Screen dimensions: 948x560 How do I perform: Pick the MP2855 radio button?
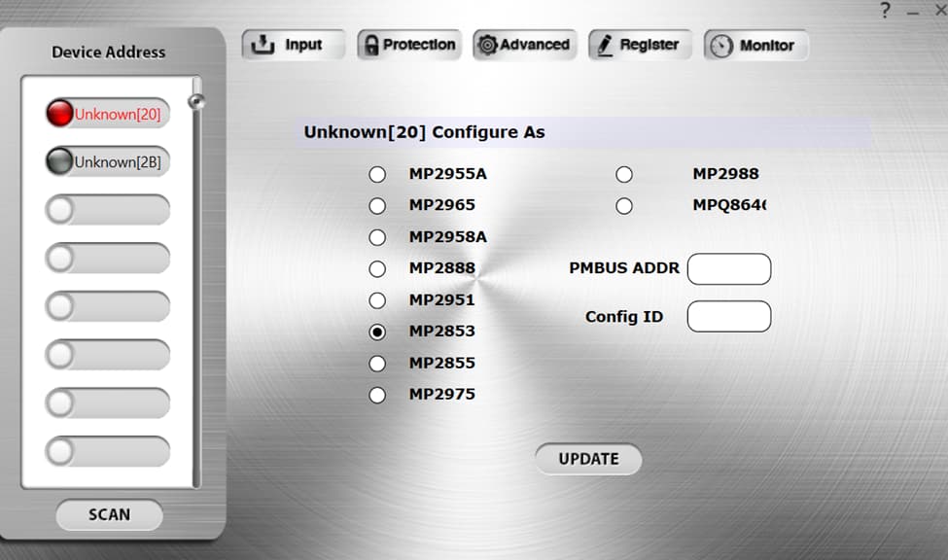377,364
